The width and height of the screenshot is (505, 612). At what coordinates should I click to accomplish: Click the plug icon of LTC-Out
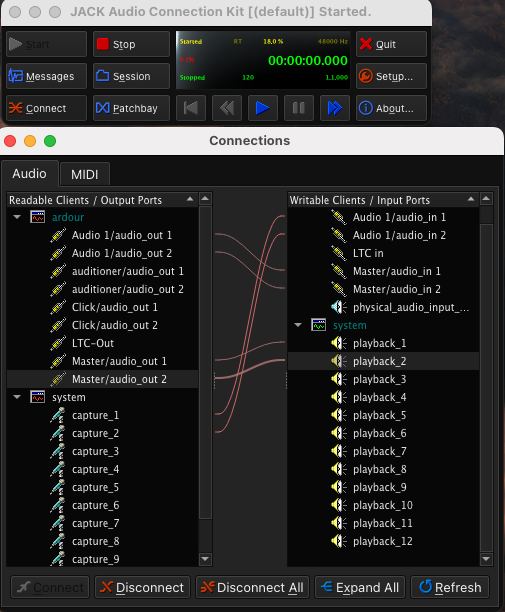tap(58, 343)
